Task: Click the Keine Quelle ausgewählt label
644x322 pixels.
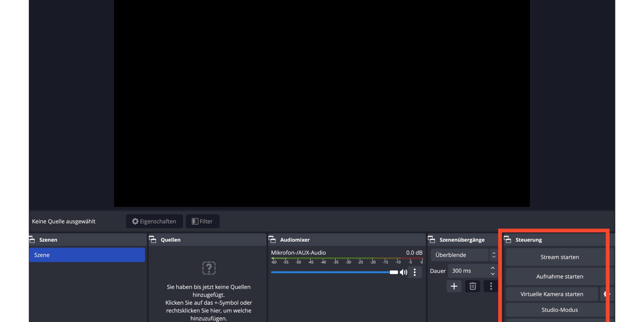Action: coord(64,221)
